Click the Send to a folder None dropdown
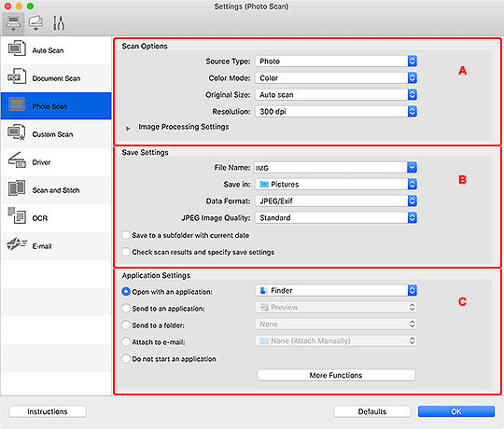504x429 pixels. [x=336, y=324]
